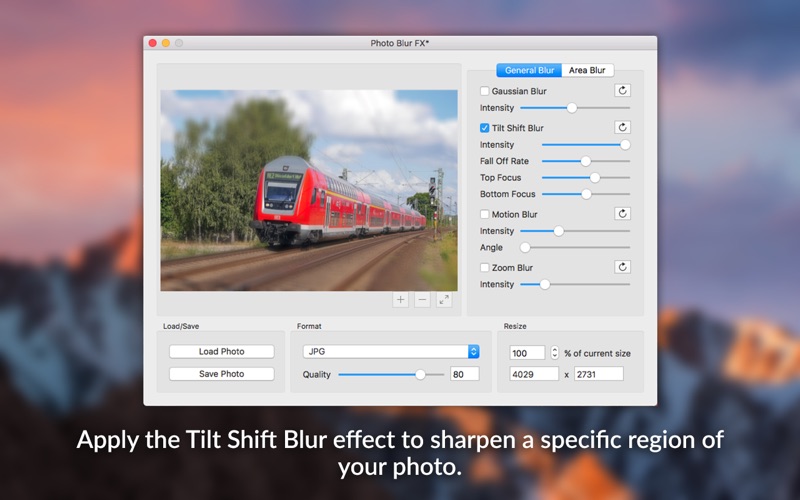
Task: Close the Photo Blur FX window
Action: click(153, 43)
